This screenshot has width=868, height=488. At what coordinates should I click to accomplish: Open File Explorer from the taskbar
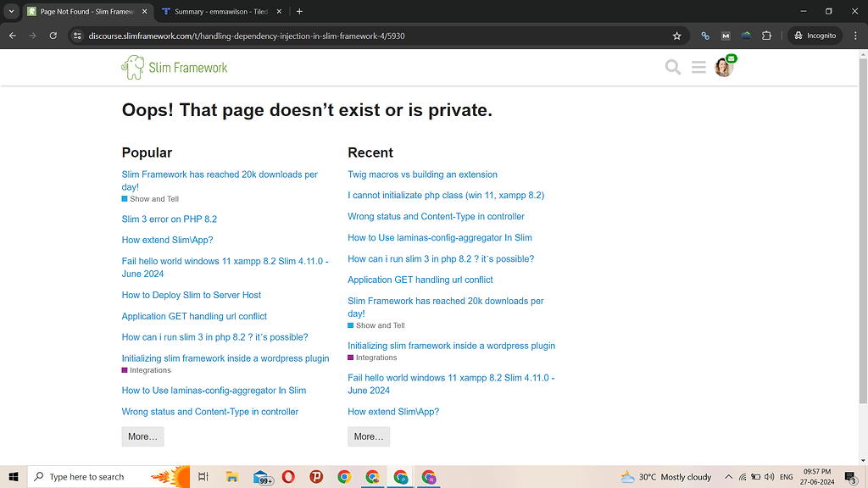pyautogui.click(x=231, y=477)
